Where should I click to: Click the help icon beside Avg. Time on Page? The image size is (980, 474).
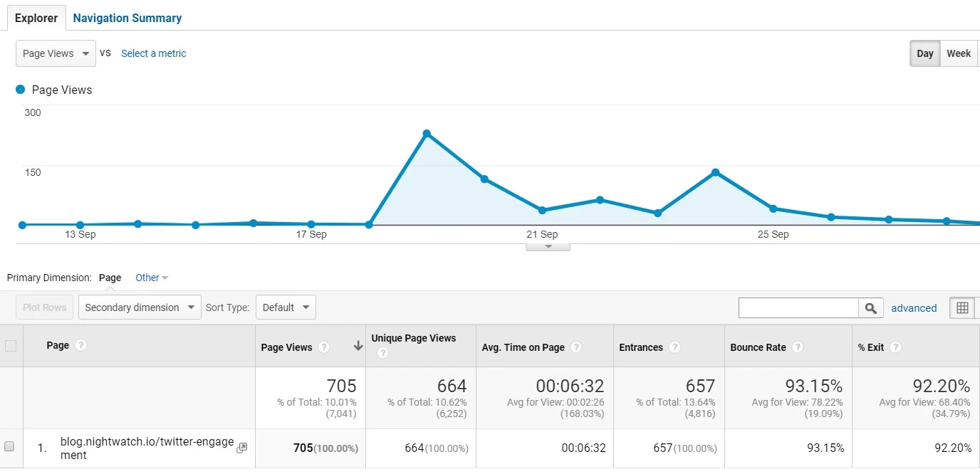coord(576,347)
